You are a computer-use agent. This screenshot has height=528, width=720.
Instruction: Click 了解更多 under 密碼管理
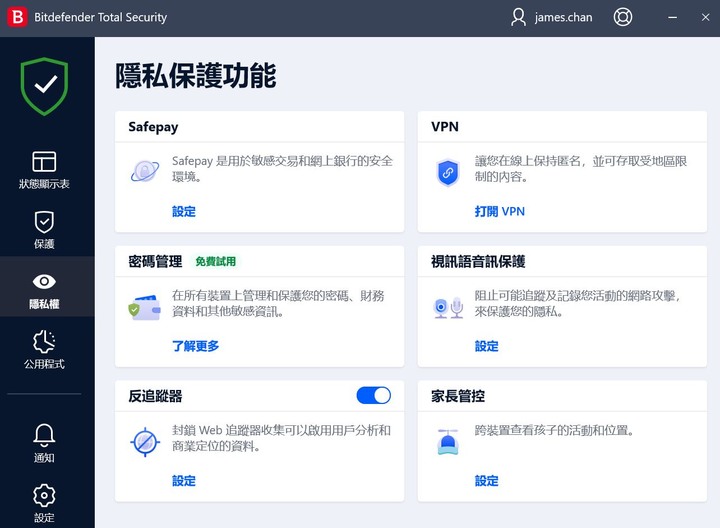(x=196, y=346)
